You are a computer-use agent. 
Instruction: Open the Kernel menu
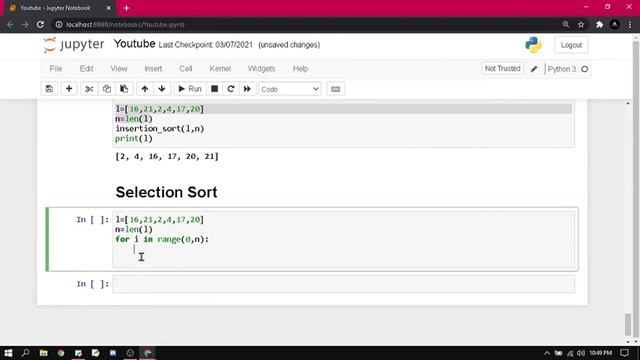[220, 69]
